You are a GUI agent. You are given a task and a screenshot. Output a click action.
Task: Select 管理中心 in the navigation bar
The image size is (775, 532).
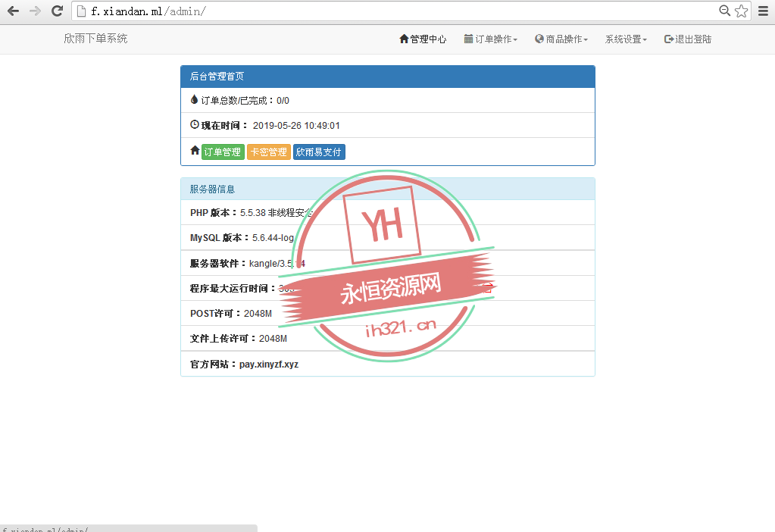427,39
